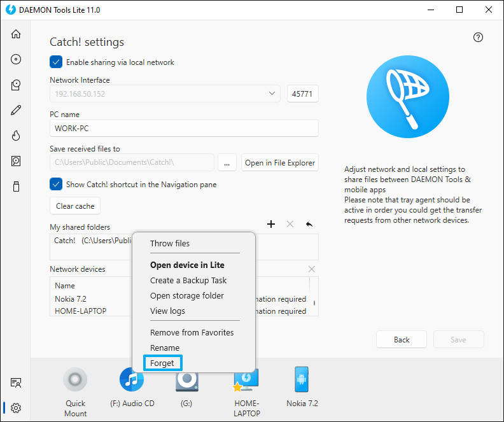Choose Open device in Lite
The width and height of the screenshot is (504, 422).
[187, 265]
